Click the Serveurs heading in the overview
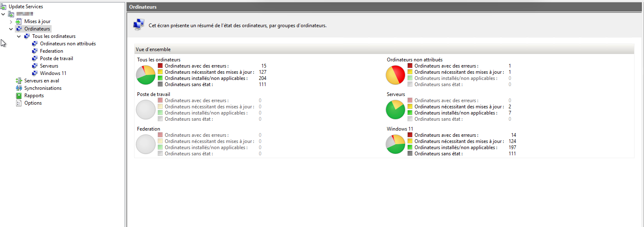The image size is (644, 227). click(x=396, y=94)
